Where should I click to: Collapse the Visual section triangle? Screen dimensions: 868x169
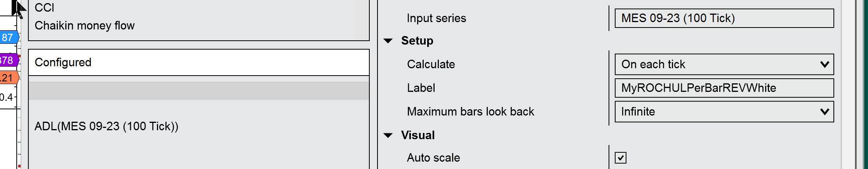(388, 135)
